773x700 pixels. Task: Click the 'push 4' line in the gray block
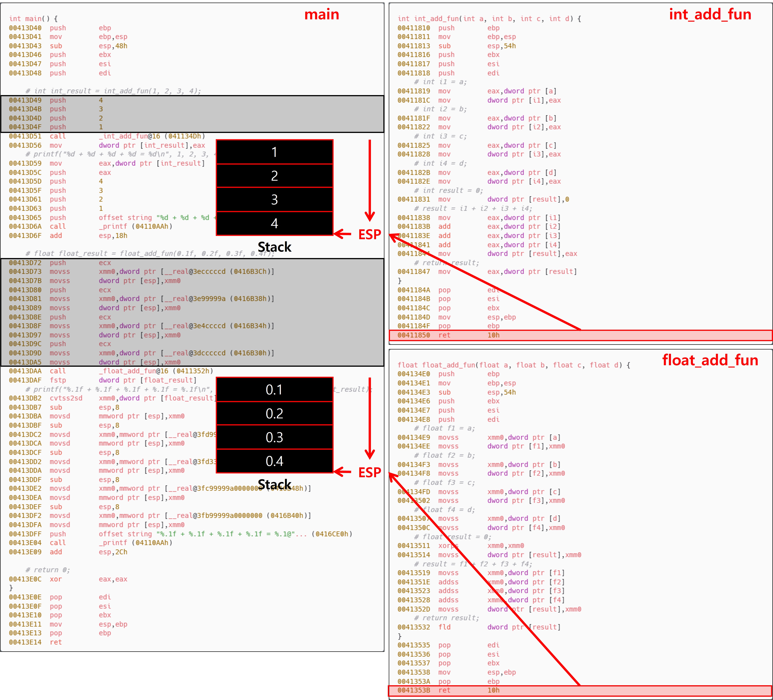(58, 100)
